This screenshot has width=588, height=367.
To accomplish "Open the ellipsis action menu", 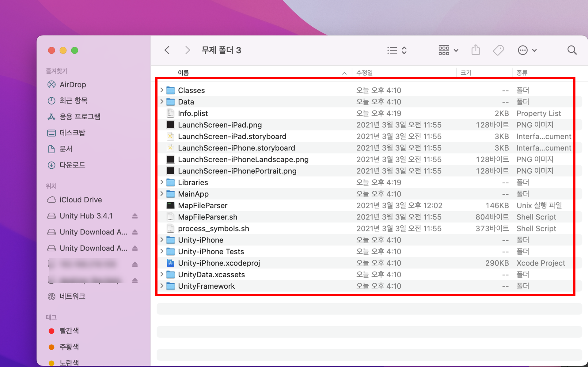I will pos(527,50).
